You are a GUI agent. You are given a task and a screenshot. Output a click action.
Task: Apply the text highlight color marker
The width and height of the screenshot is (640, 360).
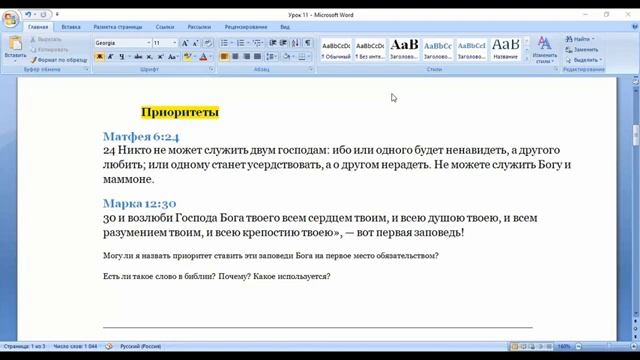187,57
